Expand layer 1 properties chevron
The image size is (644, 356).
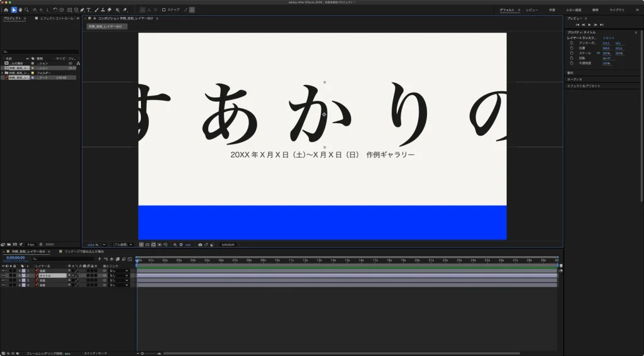[19, 270]
